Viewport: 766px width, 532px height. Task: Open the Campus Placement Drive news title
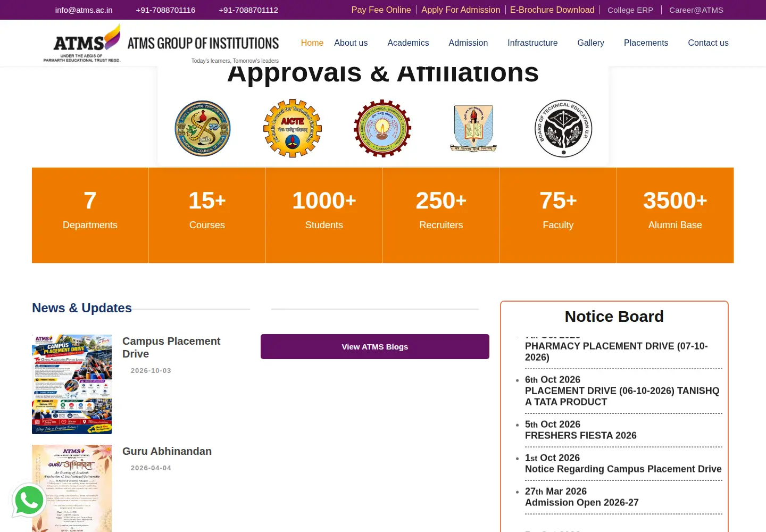click(171, 347)
